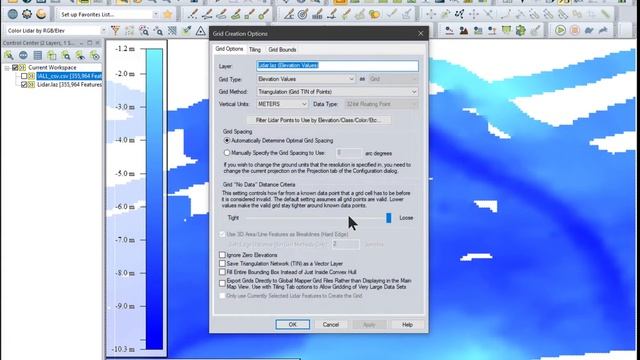The height and width of the screenshot is (360, 640).
Task: Click Cancel in Grid Creation Options
Action: (331, 324)
